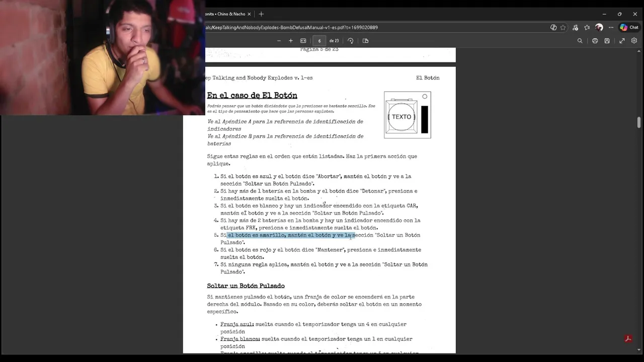Image resolution: width=644 pixels, height=362 pixels.
Task: Add this page to favorites star
Action: point(563,28)
